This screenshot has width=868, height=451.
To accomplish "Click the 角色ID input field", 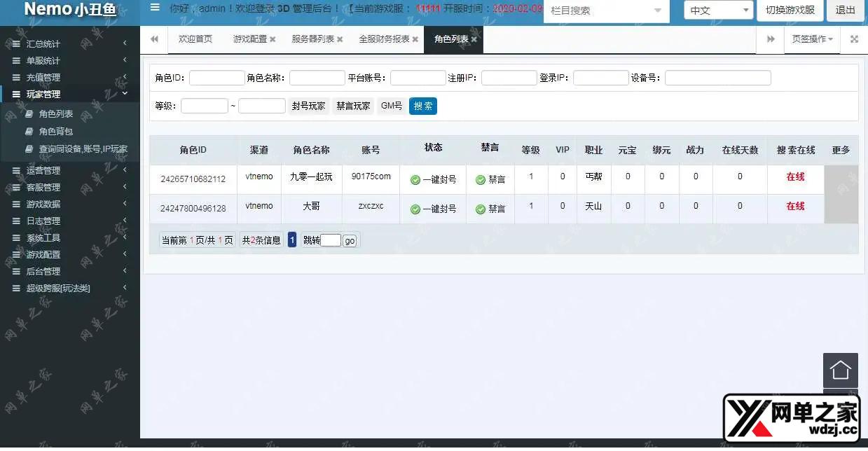I will (216, 78).
